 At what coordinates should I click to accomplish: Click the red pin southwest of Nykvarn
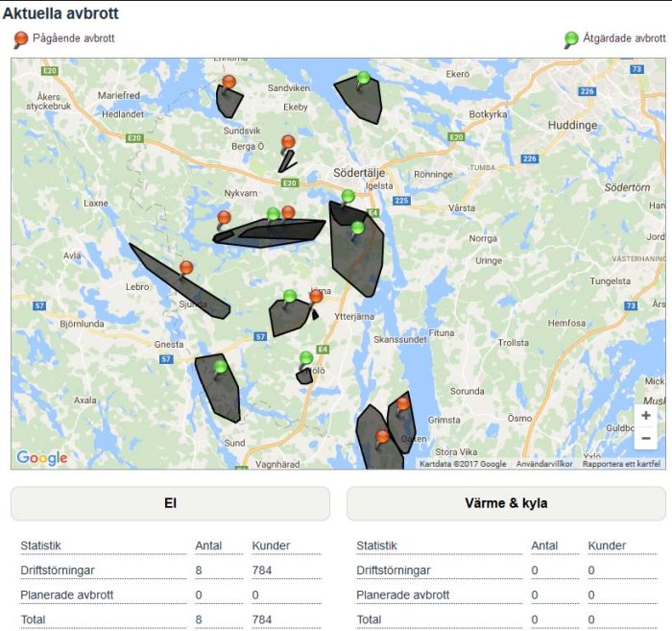coord(224,218)
